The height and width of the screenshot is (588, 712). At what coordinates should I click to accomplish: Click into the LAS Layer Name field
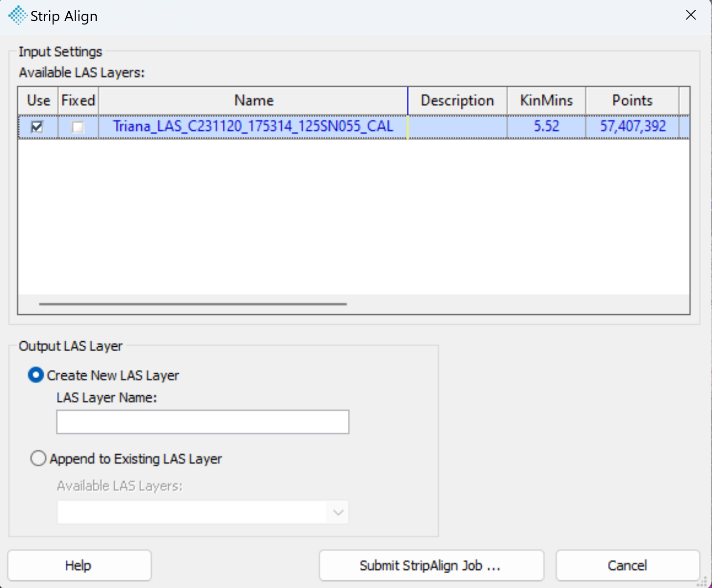pyautogui.click(x=203, y=422)
